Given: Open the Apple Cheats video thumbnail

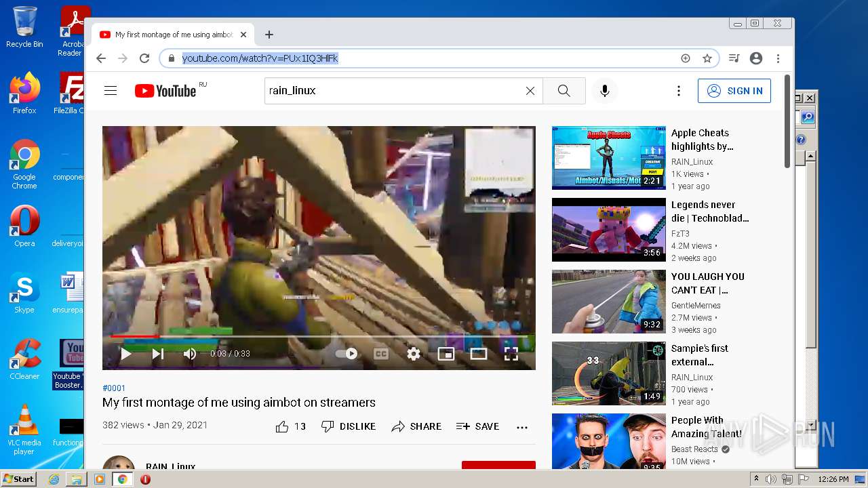Looking at the screenshot, I should click(609, 157).
